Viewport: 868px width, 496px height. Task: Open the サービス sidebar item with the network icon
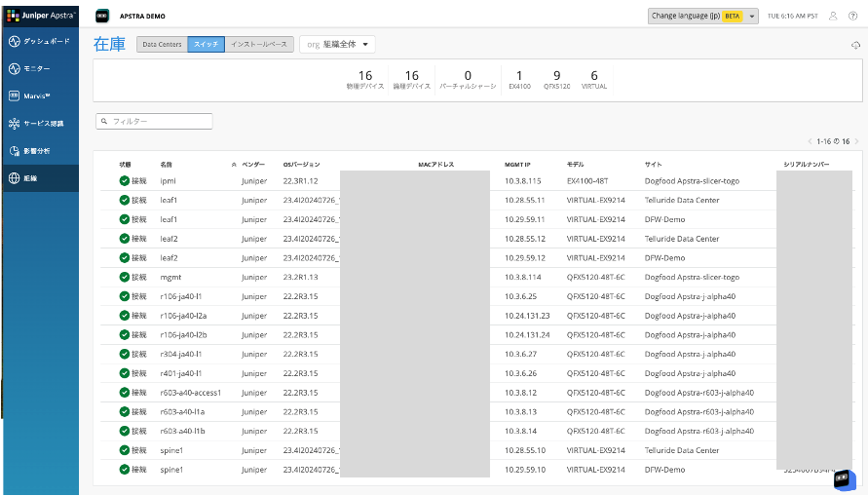(39, 124)
